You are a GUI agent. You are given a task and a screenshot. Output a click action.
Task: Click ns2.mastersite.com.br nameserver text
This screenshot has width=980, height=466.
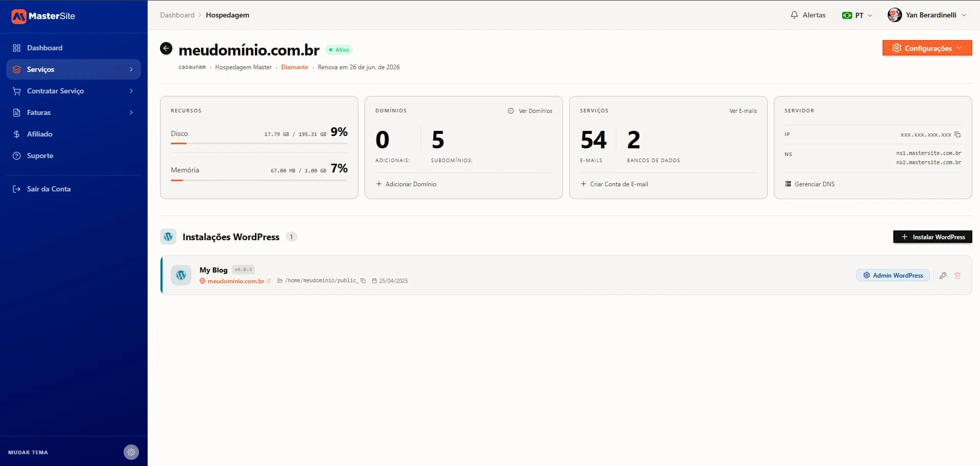(x=929, y=162)
